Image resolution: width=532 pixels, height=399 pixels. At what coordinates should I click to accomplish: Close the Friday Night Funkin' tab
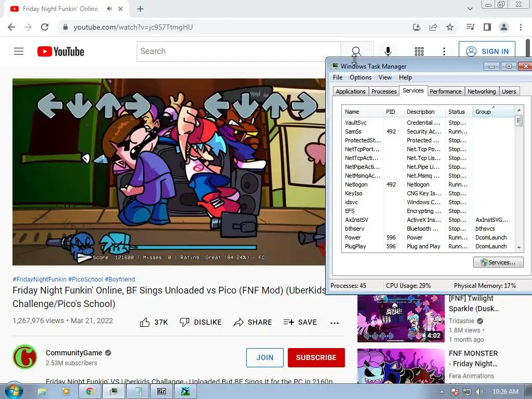click(121, 9)
